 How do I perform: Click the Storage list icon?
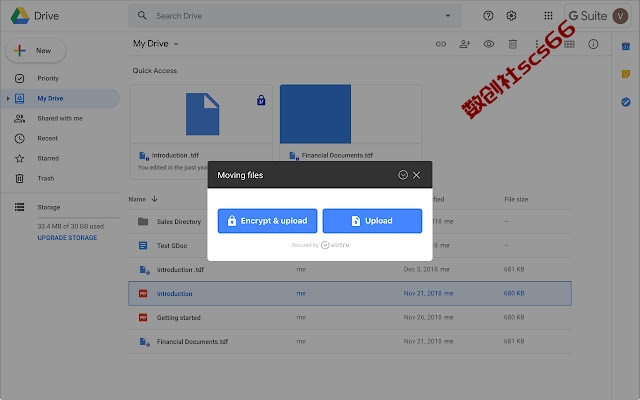(x=19, y=207)
